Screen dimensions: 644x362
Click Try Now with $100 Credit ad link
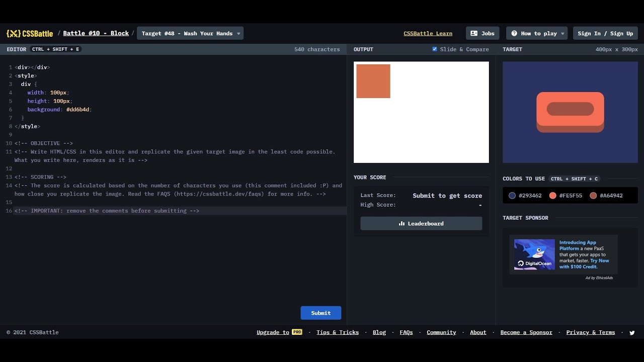[584, 263]
